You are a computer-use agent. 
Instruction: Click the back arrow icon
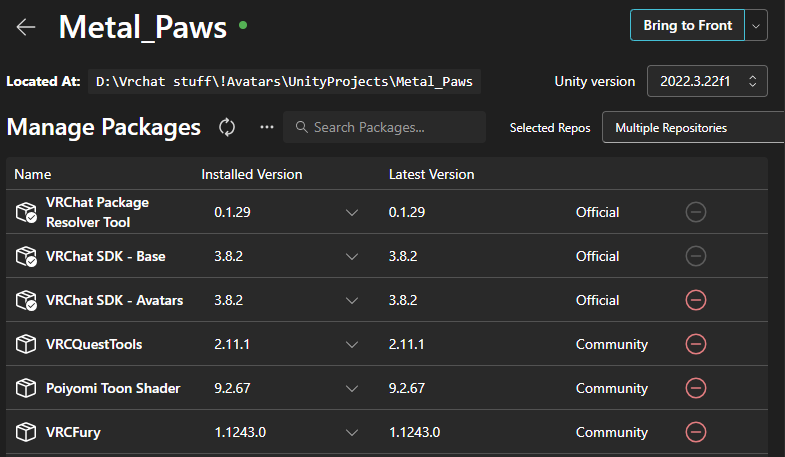26,27
